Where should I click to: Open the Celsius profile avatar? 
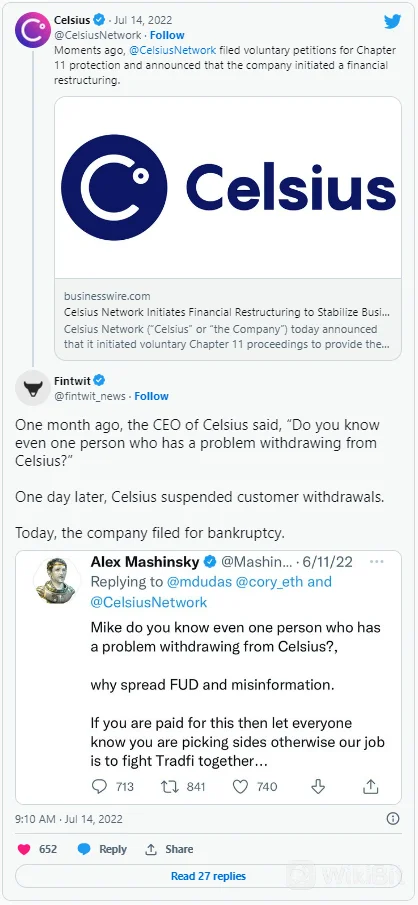(x=32, y=30)
